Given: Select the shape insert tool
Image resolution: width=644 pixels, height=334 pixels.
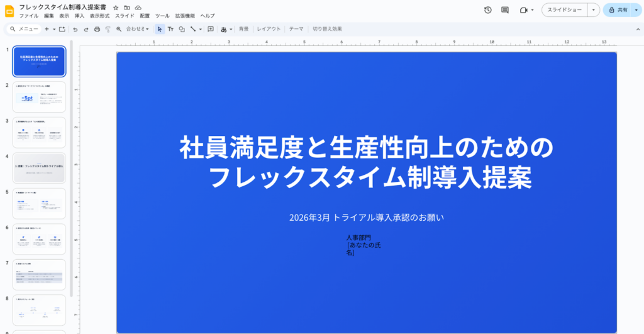Looking at the screenshot, I should click(x=182, y=29).
